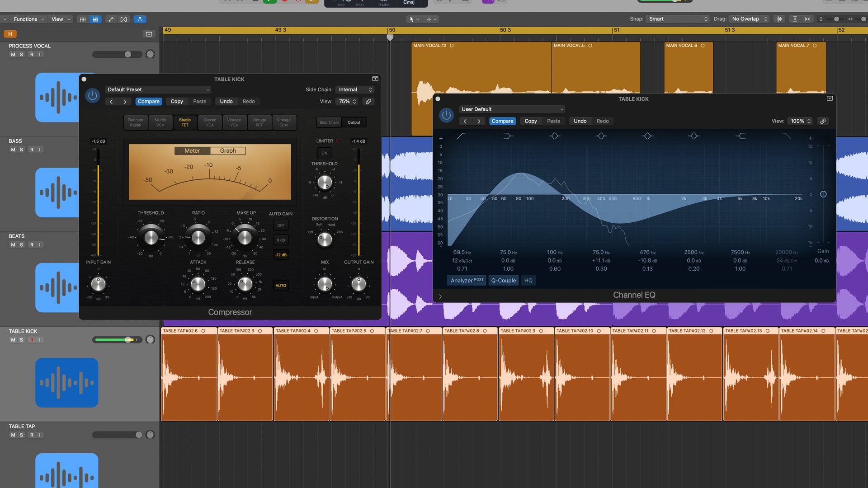Click the Auto Gain -12 dB button
The image size is (868, 488).
click(281, 255)
